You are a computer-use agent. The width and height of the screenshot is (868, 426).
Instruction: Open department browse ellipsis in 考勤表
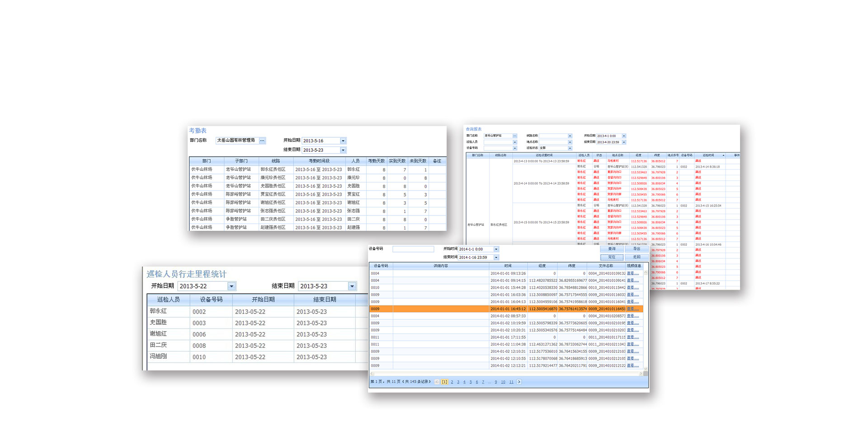tap(262, 140)
